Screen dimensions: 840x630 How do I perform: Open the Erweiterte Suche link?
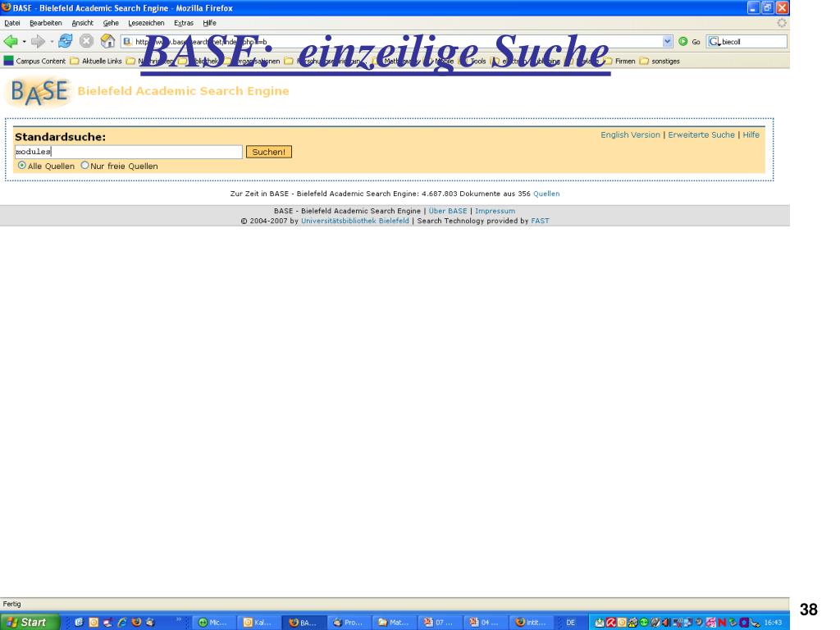(x=701, y=135)
